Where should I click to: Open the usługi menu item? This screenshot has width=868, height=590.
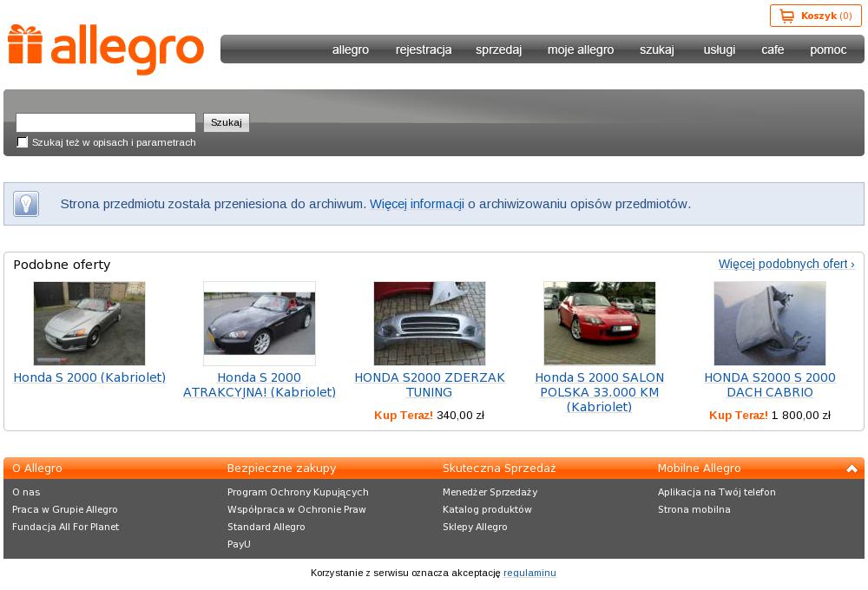tap(719, 49)
